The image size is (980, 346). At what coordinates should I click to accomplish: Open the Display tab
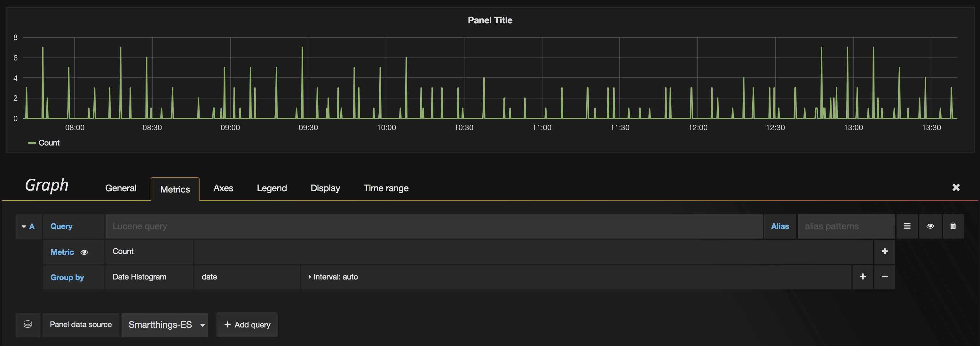[325, 188]
